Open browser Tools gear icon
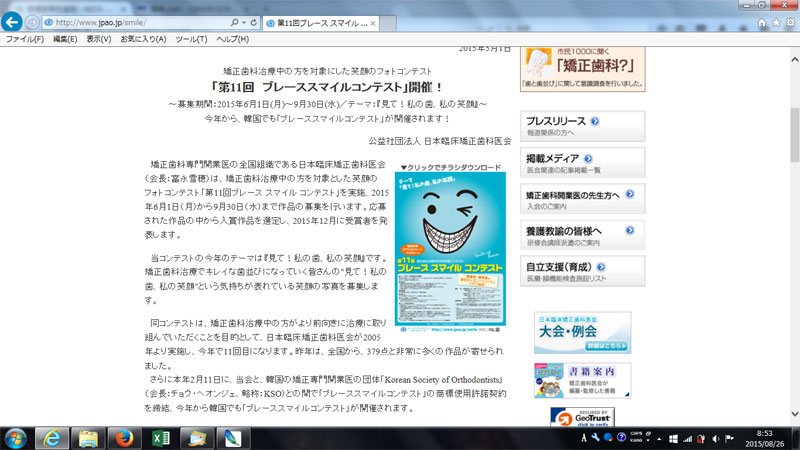Screen dimensions: 800x450 [x=790, y=22]
